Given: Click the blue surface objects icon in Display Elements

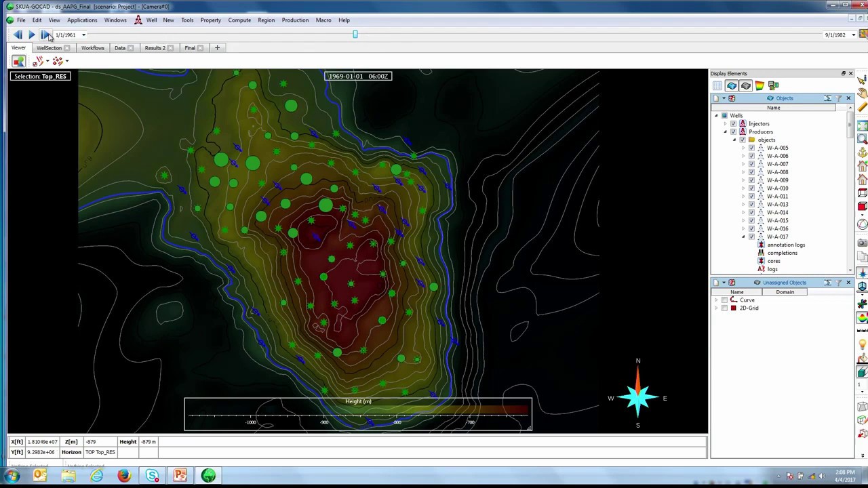Looking at the screenshot, I should click(731, 86).
